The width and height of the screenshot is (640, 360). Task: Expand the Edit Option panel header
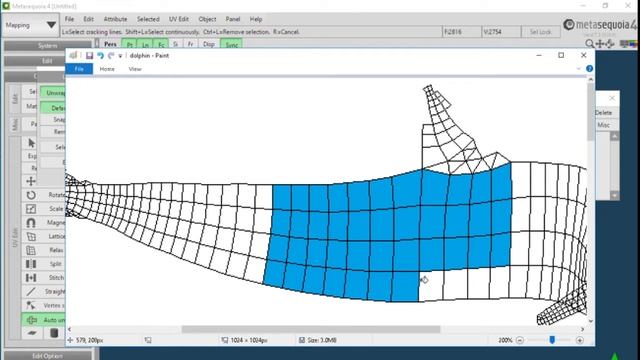[48, 356]
